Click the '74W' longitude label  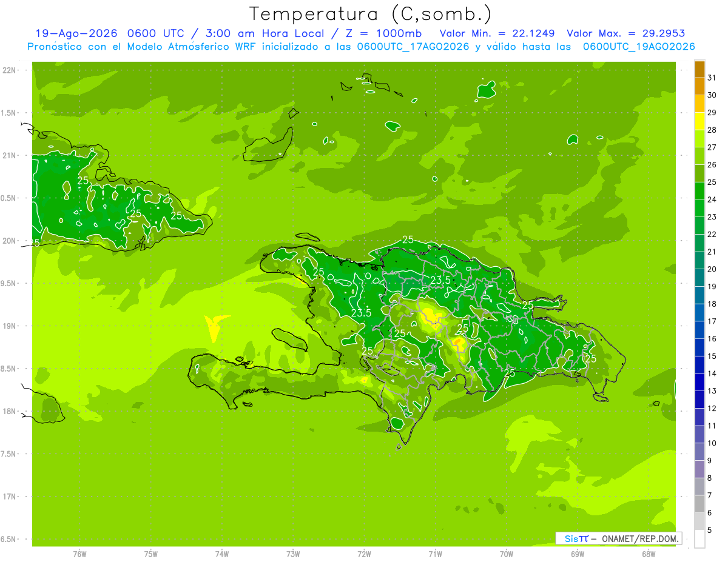pyautogui.click(x=222, y=554)
